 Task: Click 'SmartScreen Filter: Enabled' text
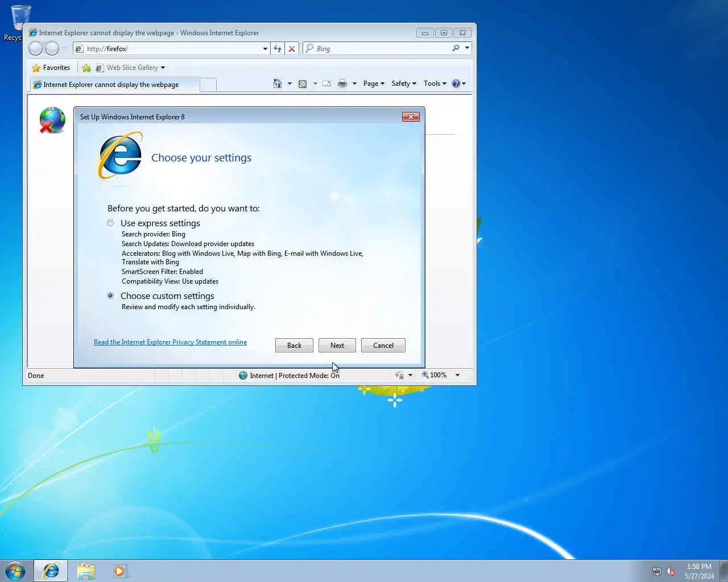[x=162, y=272]
